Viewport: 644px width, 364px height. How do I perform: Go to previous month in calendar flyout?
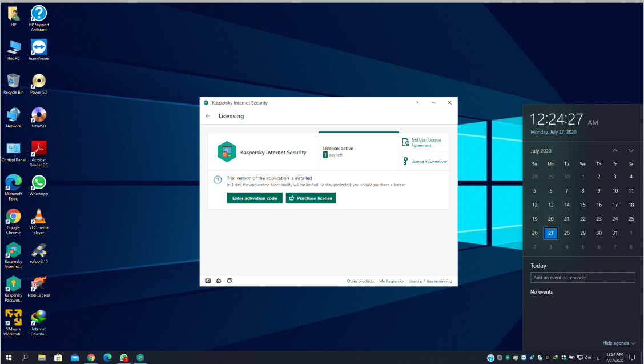615,150
